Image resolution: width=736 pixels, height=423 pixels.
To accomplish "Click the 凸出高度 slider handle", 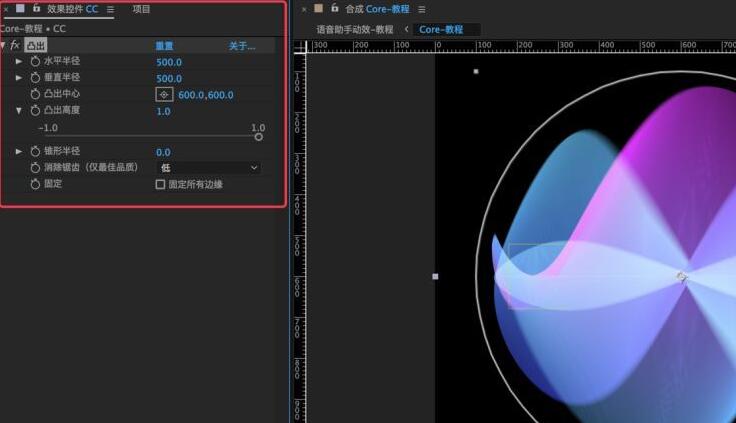I will [x=259, y=137].
